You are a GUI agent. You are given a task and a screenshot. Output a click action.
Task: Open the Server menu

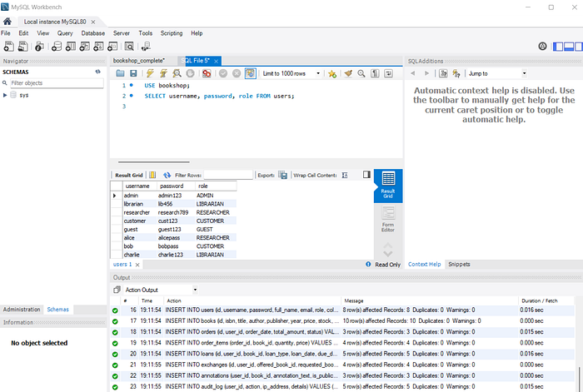coord(122,33)
